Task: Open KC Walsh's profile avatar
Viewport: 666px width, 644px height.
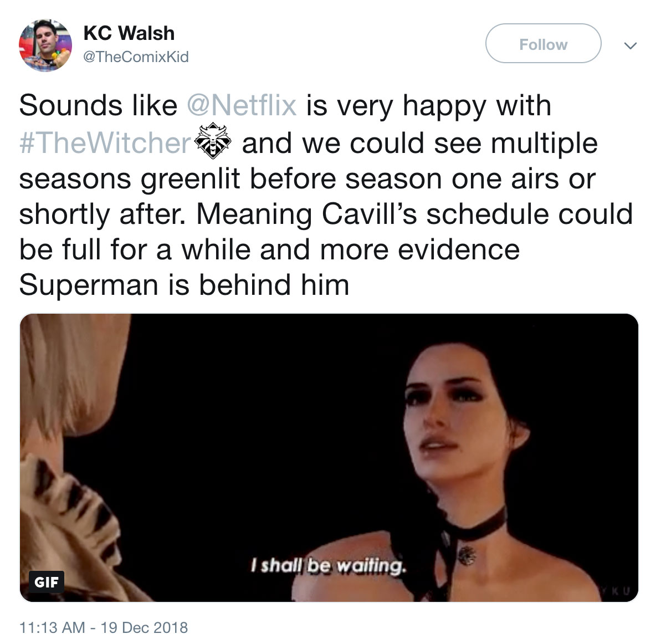Action: [45, 45]
